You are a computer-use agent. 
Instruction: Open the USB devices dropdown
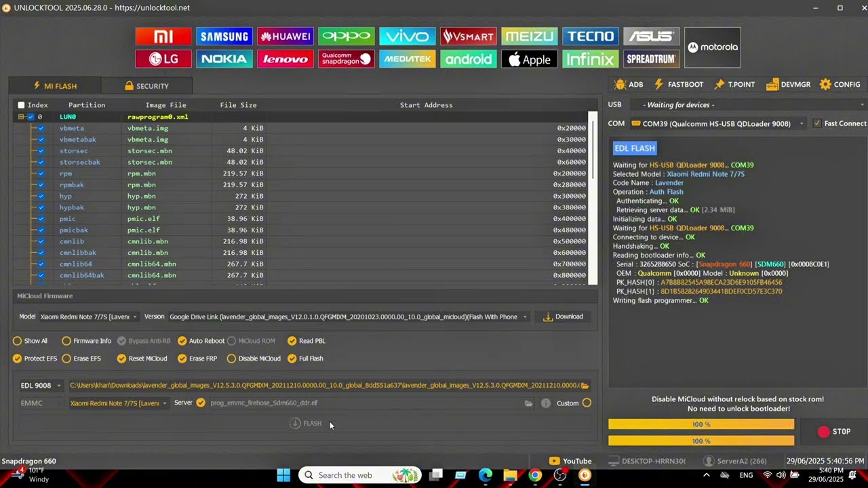(748, 105)
